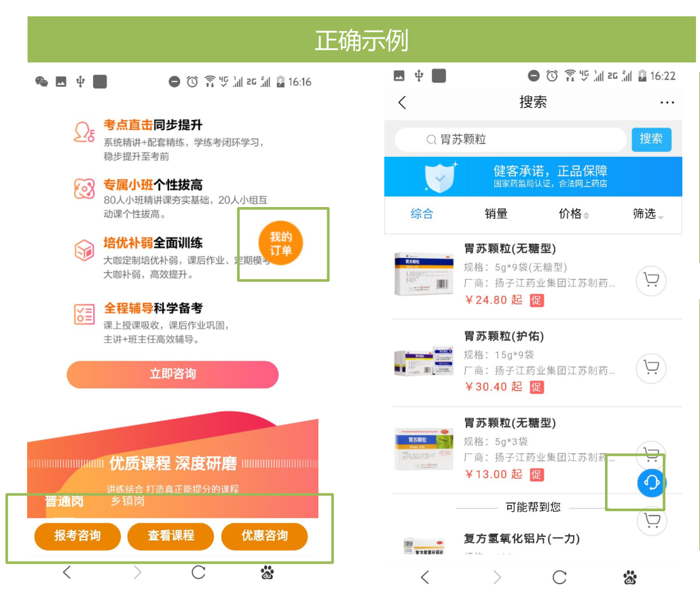
Task: Add 胃苏颗粒(护佑) to cart
Action: 651,368
